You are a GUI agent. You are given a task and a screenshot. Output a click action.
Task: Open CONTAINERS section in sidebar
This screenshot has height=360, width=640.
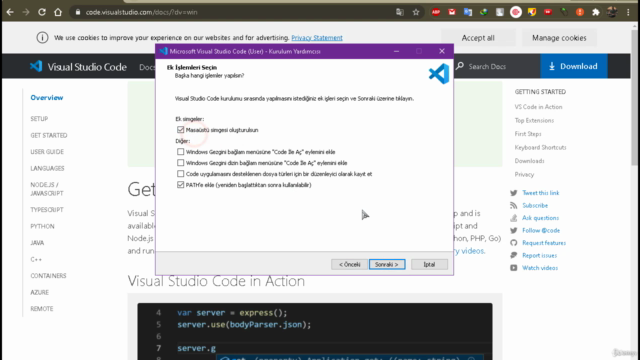tap(48, 276)
